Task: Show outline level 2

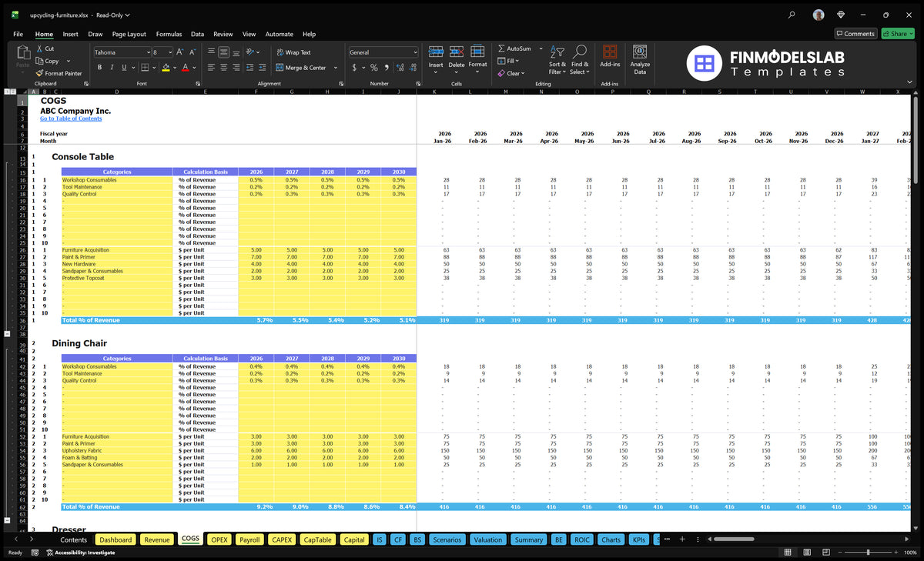Action: (x=14, y=92)
